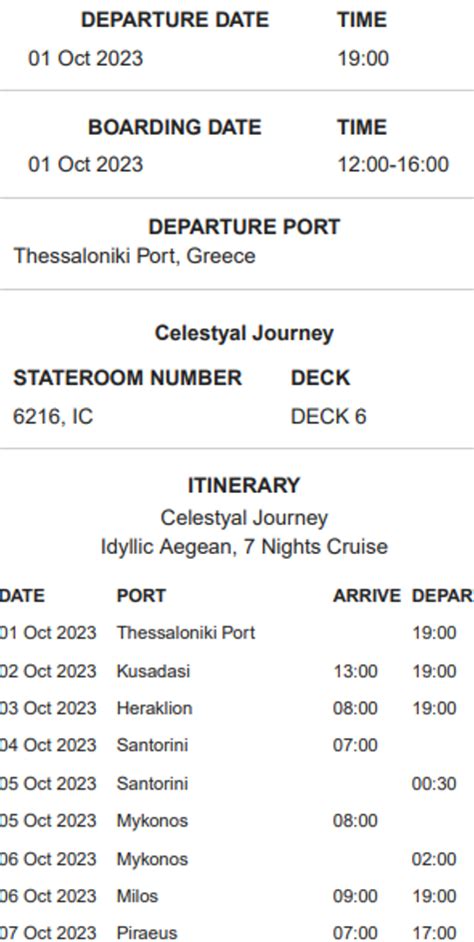Screen dimensions: 474x942
Task: Click the departure time 19:00
Action: (x=363, y=59)
